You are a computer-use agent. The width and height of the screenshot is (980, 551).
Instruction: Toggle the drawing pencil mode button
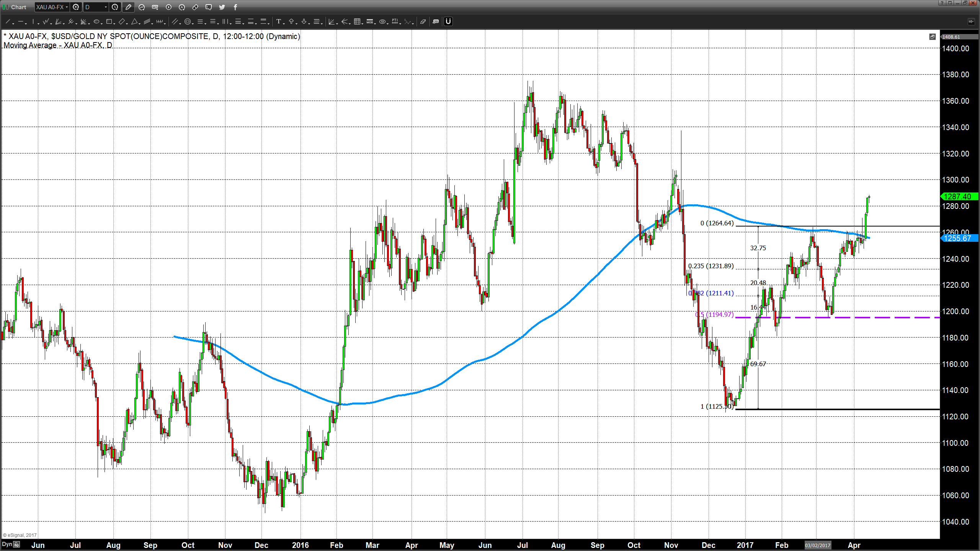pyautogui.click(x=128, y=7)
